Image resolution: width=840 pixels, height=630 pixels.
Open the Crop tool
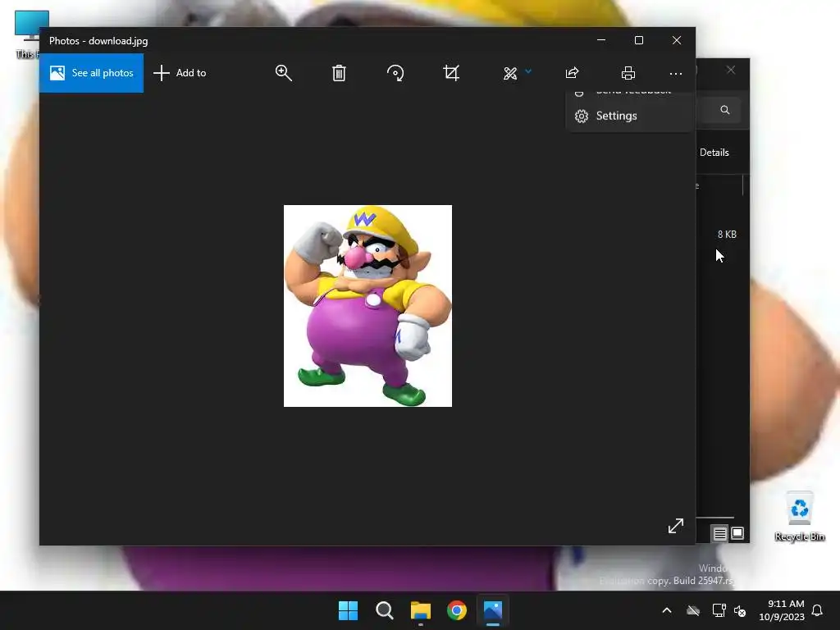pyautogui.click(x=451, y=73)
